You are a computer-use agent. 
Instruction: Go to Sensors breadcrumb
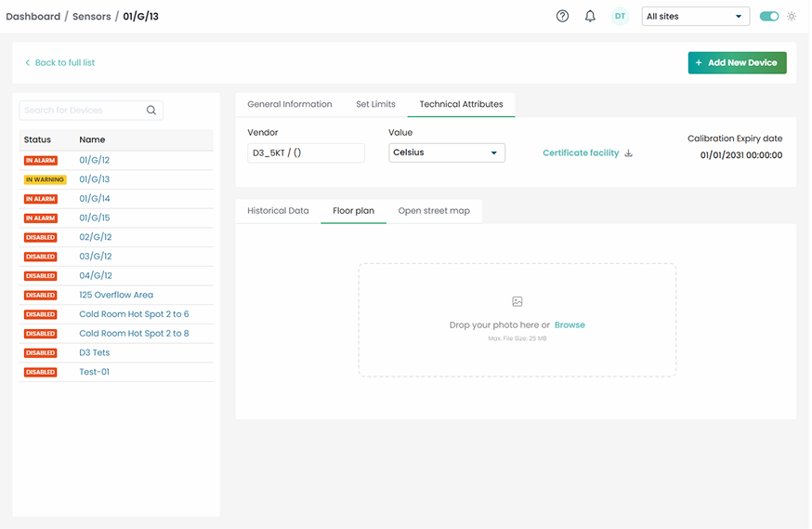pyautogui.click(x=92, y=16)
